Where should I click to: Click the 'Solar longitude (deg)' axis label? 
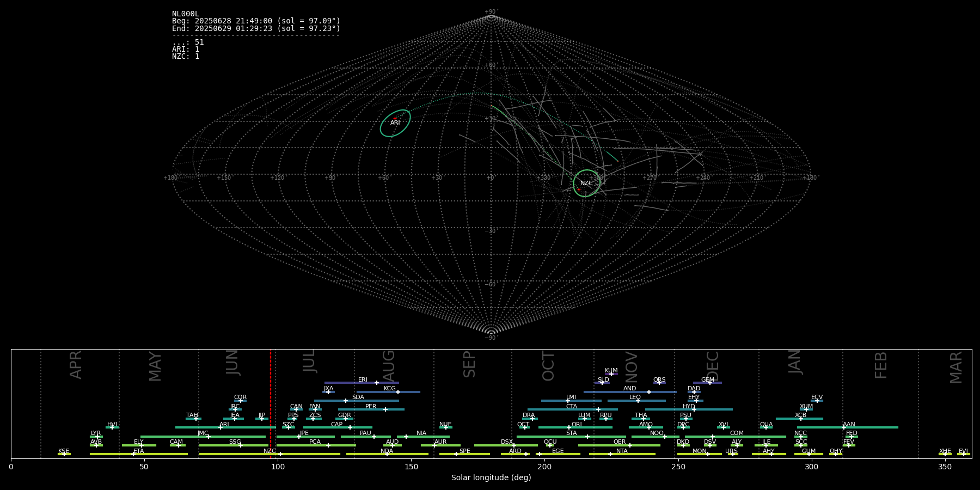point(491,478)
